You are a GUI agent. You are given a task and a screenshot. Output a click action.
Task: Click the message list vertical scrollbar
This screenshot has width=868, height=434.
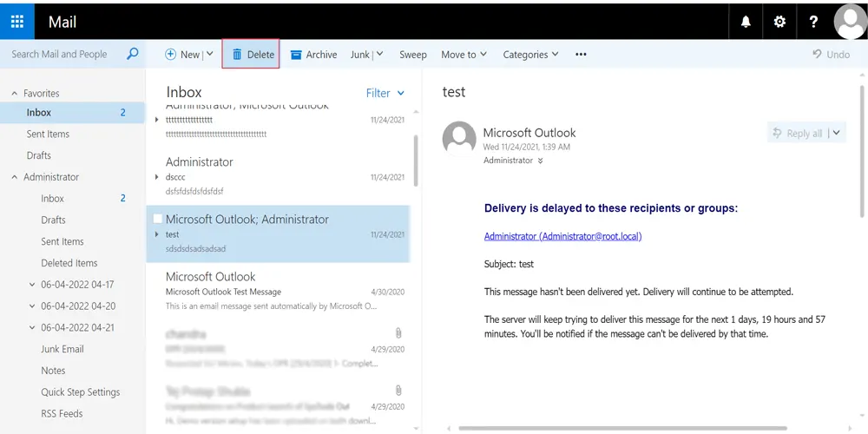[416, 156]
